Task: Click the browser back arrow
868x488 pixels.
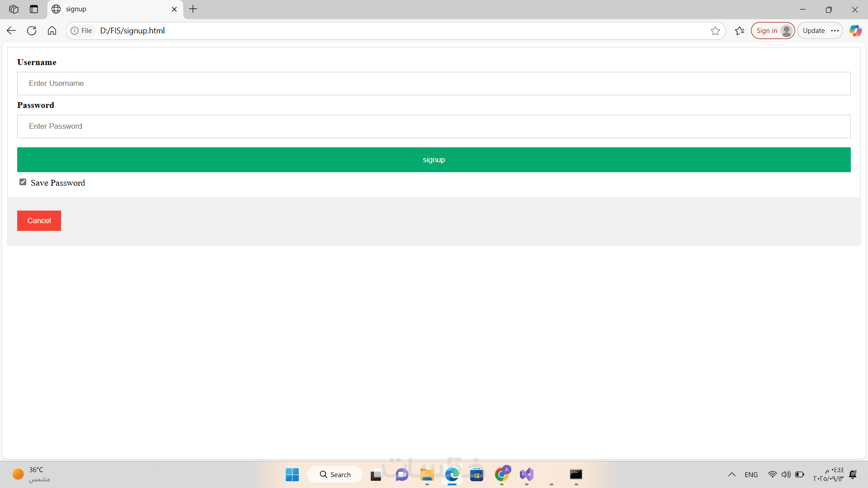Action: click(x=11, y=31)
